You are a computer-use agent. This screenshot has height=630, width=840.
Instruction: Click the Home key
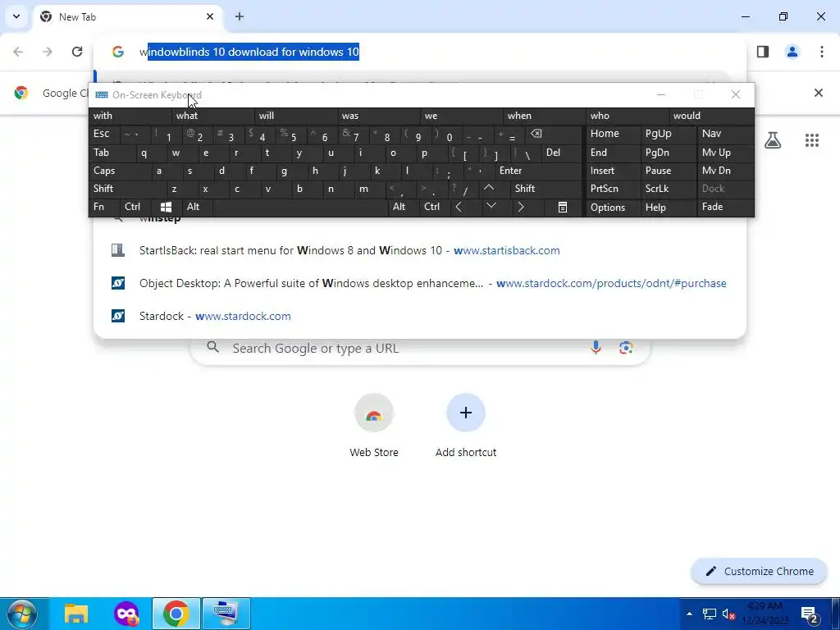click(612, 134)
